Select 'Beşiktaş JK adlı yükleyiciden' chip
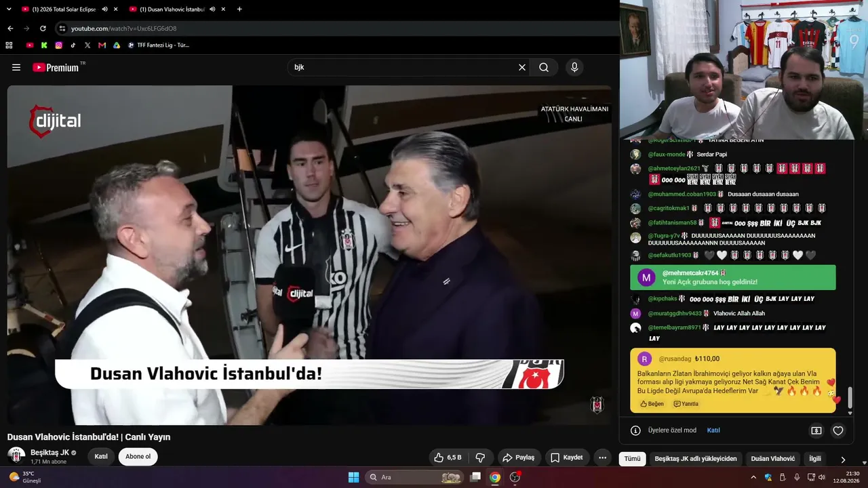The width and height of the screenshot is (868, 488). click(x=695, y=459)
